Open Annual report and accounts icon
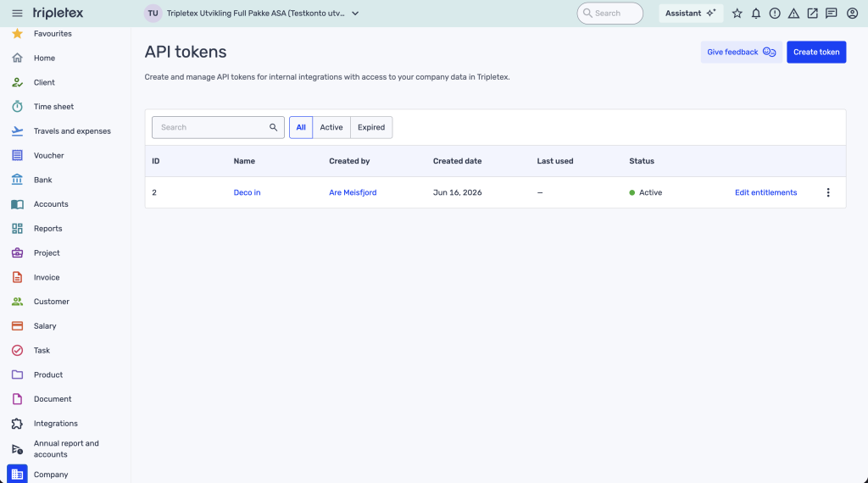868x483 pixels. (17, 449)
